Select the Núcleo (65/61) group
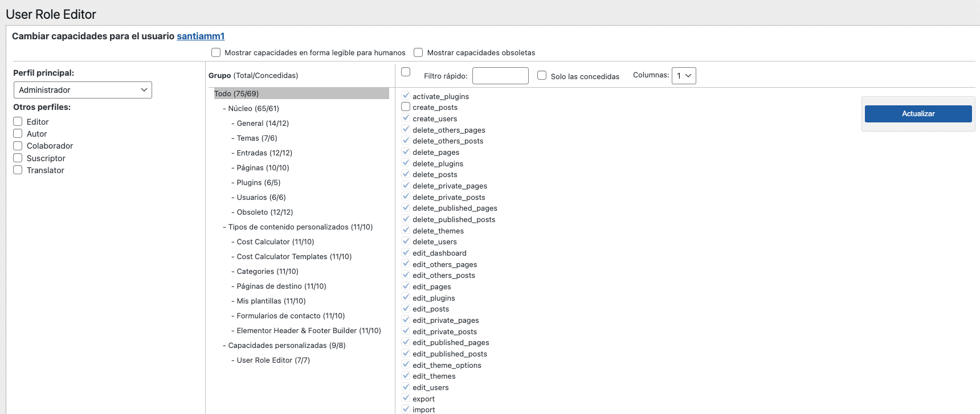Image resolution: width=980 pixels, height=414 pixels. click(254, 109)
